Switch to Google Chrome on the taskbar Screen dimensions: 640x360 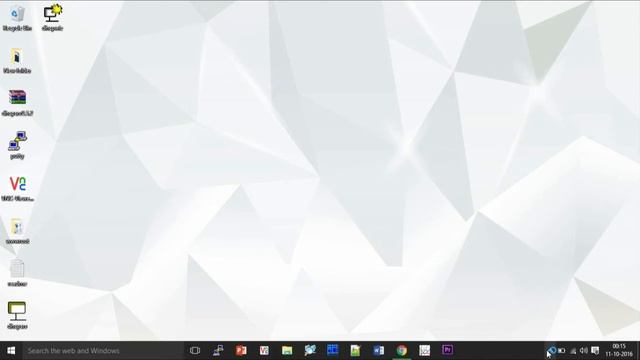(x=402, y=351)
